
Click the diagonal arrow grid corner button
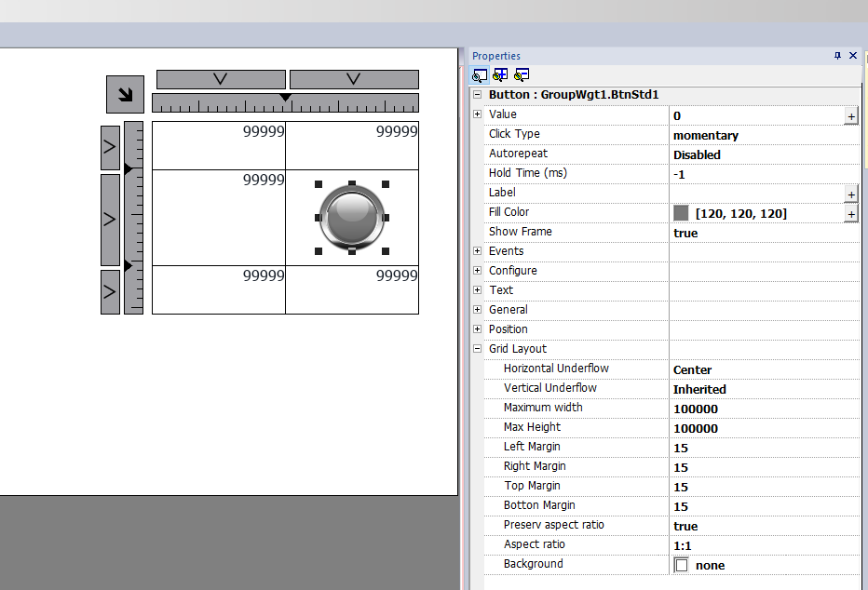[125, 94]
